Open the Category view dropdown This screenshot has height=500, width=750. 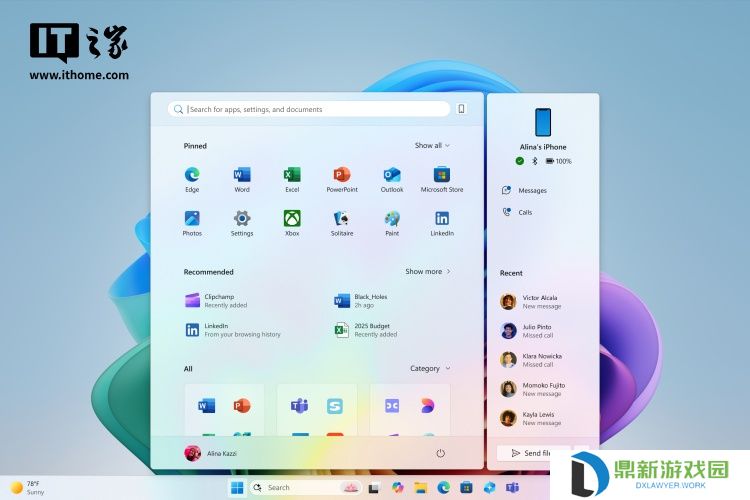pos(430,368)
